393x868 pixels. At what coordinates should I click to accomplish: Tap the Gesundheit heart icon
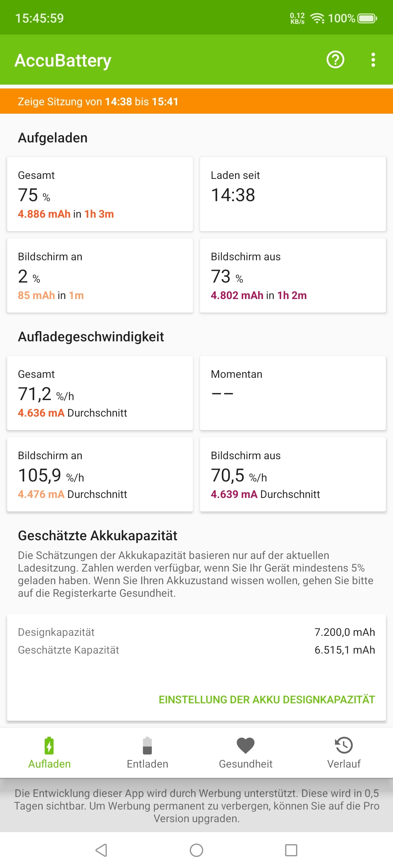tap(246, 745)
